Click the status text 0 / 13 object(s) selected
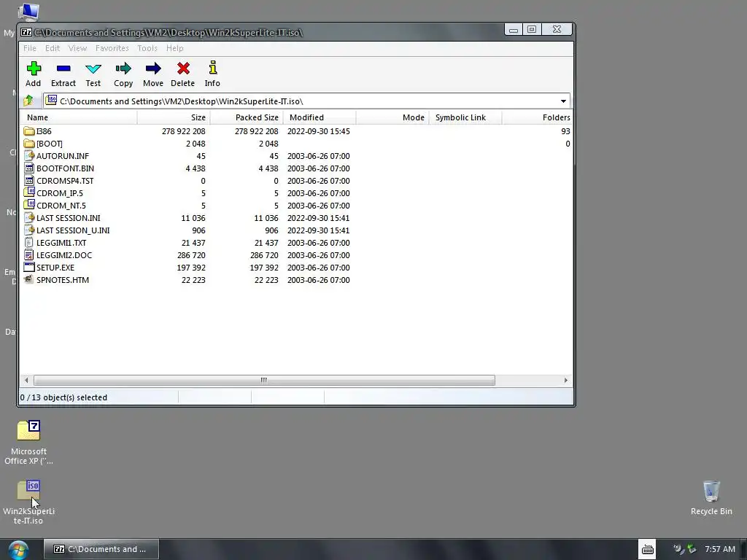The height and width of the screenshot is (560, 747). tap(63, 397)
